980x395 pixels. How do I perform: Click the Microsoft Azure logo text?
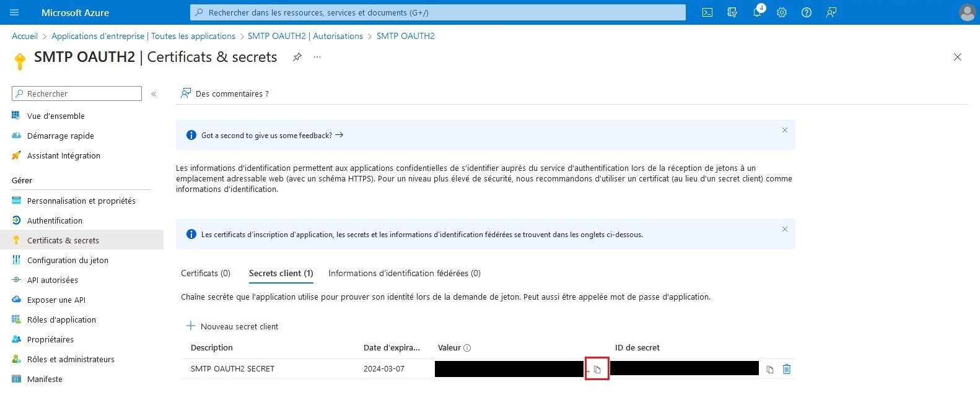point(75,12)
